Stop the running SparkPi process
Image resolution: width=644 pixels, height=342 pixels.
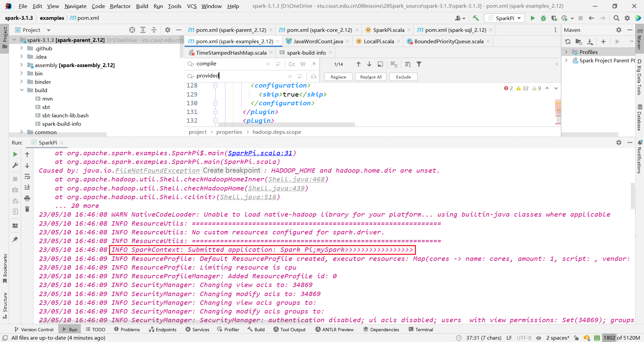pyautogui.click(x=15, y=179)
